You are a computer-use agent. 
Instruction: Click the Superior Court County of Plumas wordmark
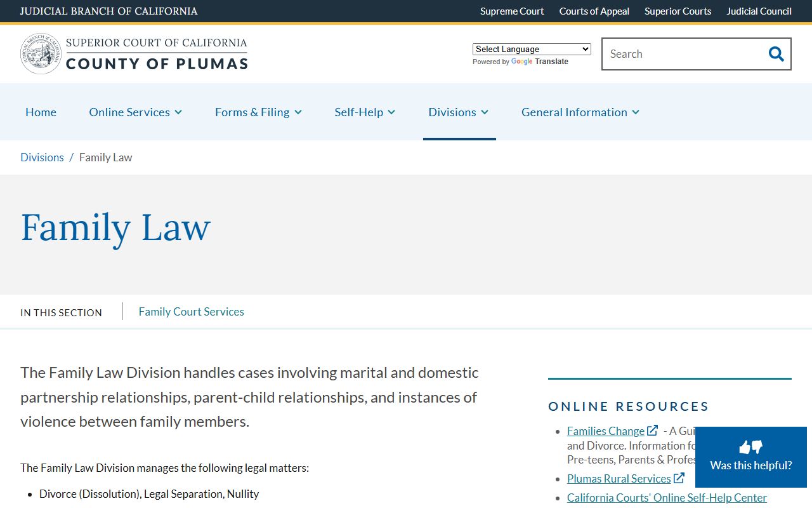(x=157, y=54)
